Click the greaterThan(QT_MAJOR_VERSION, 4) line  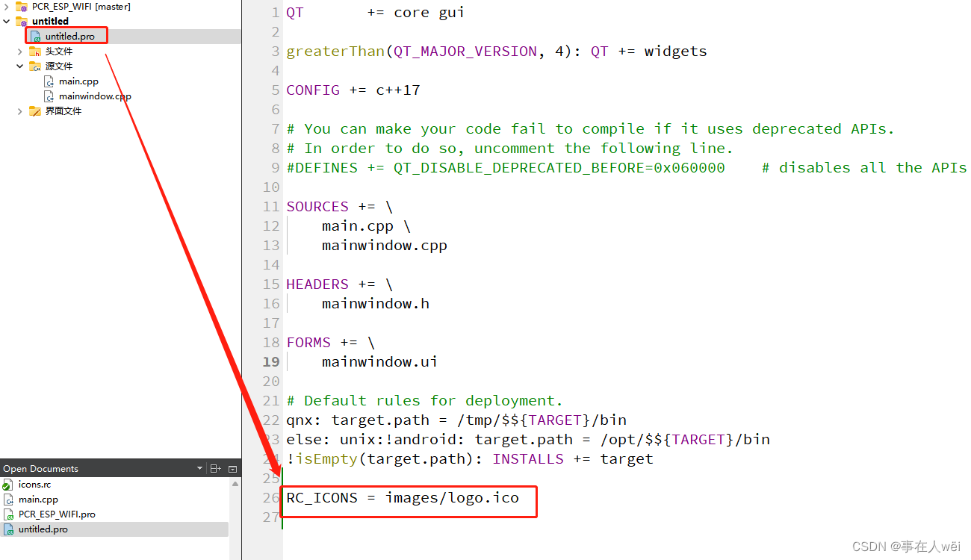497,51
